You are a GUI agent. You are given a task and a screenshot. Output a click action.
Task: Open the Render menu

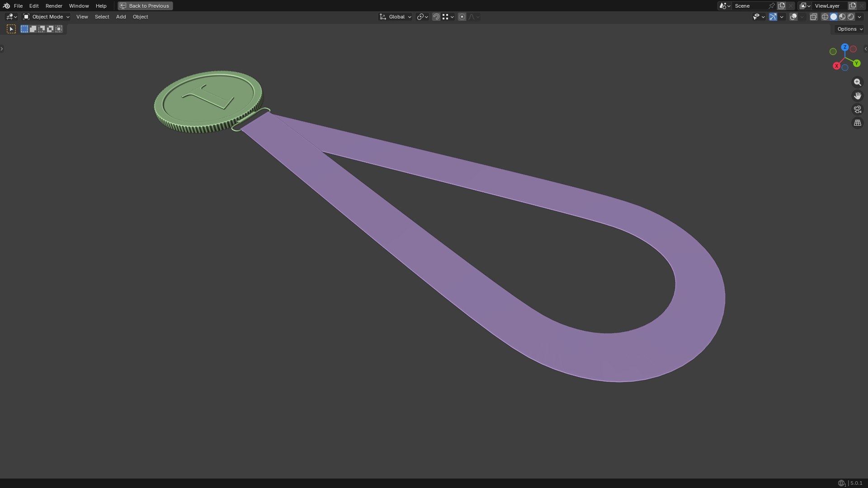point(54,6)
